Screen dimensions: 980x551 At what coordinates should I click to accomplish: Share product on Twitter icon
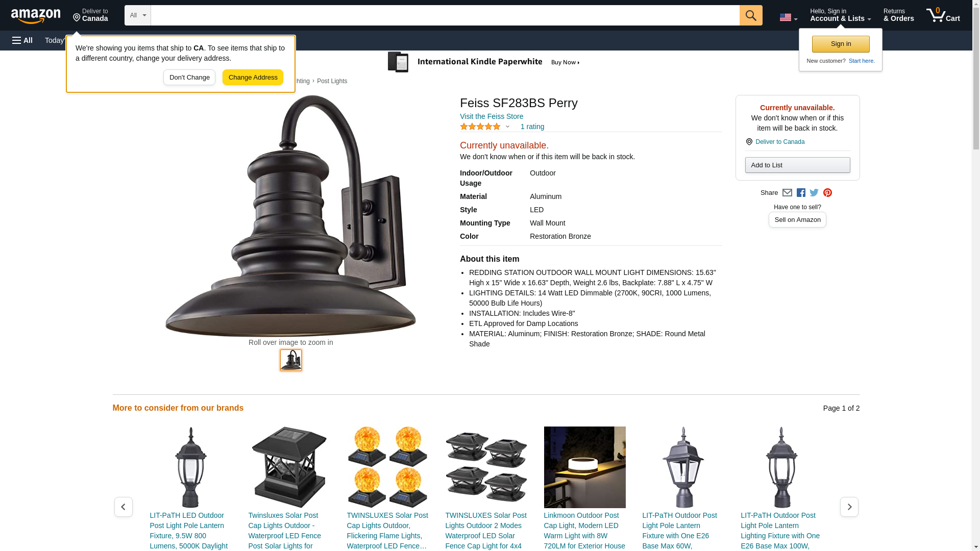pyautogui.click(x=814, y=193)
